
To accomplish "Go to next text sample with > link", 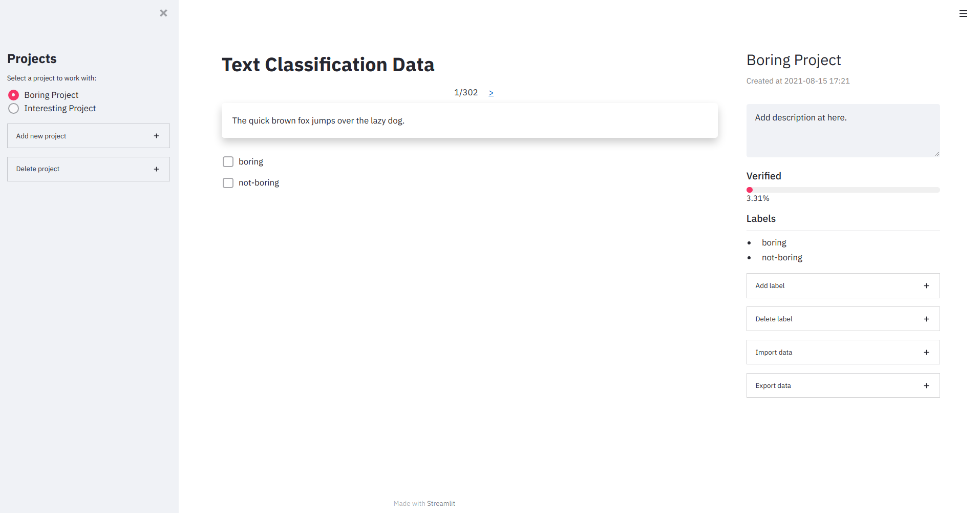I will click(491, 93).
